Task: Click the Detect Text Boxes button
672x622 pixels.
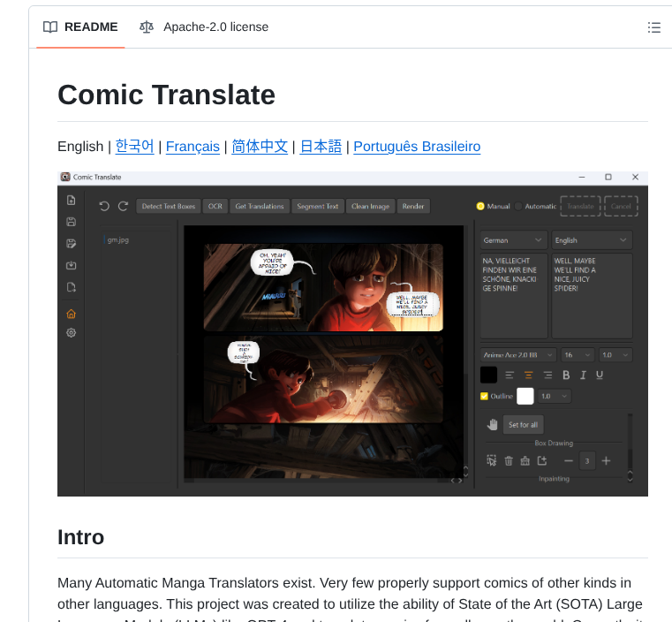Action: (x=169, y=206)
